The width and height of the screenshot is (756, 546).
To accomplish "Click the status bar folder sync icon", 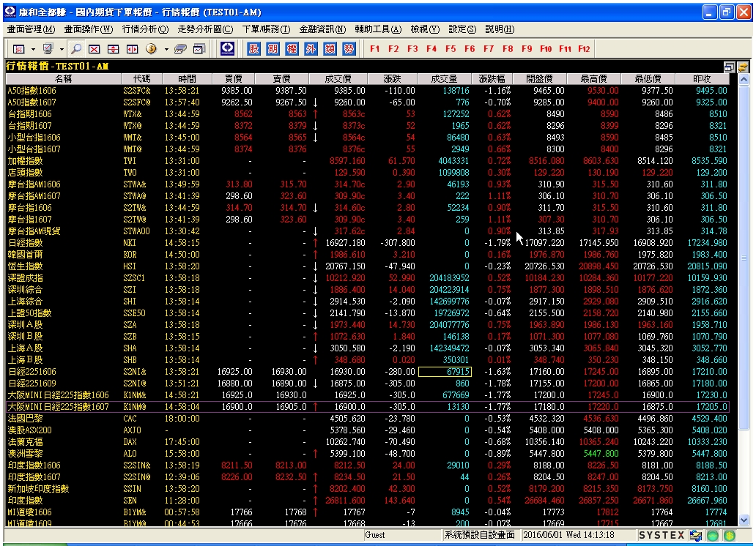I will 696,535.
